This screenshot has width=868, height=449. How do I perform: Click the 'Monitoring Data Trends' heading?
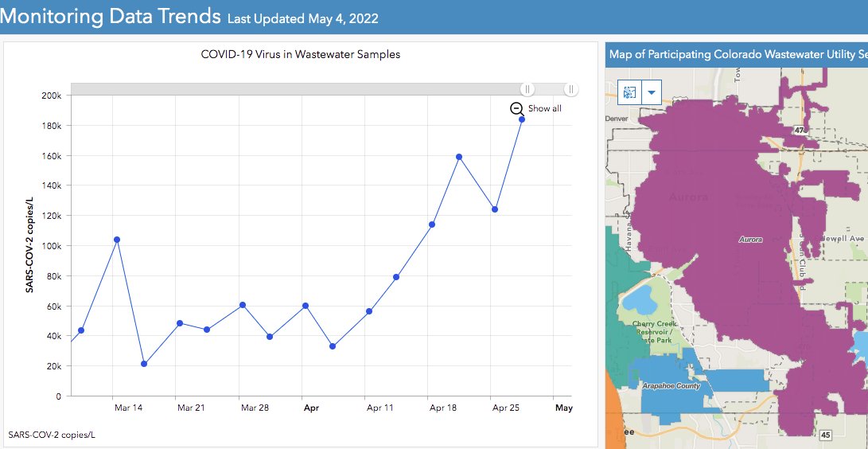[x=111, y=16]
